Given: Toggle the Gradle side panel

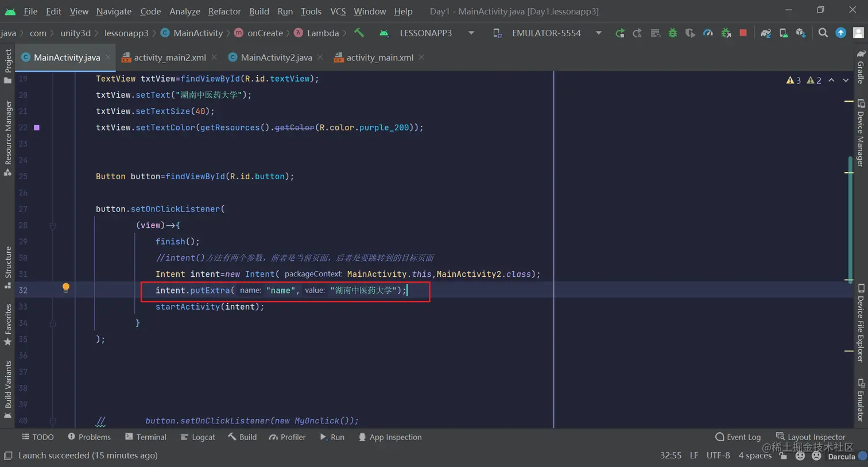Looking at the screenshot, I should coord(861,67).
